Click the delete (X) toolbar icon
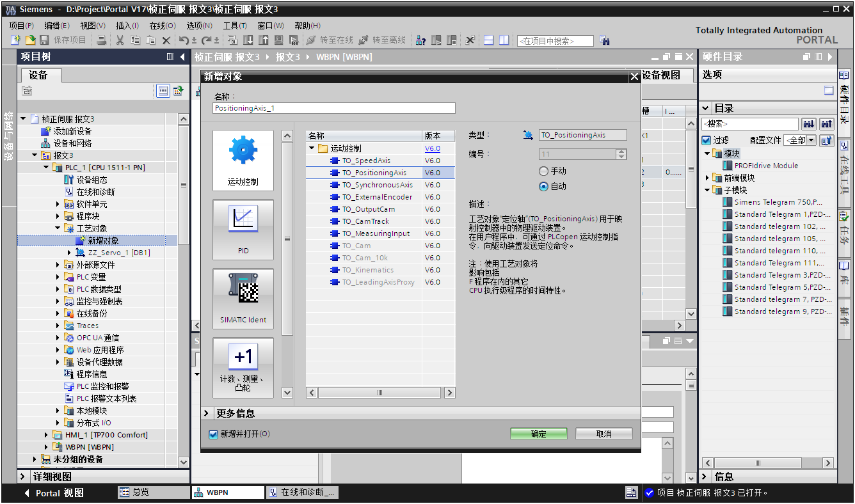The image size is (855, 504). (x=166, y=40)
